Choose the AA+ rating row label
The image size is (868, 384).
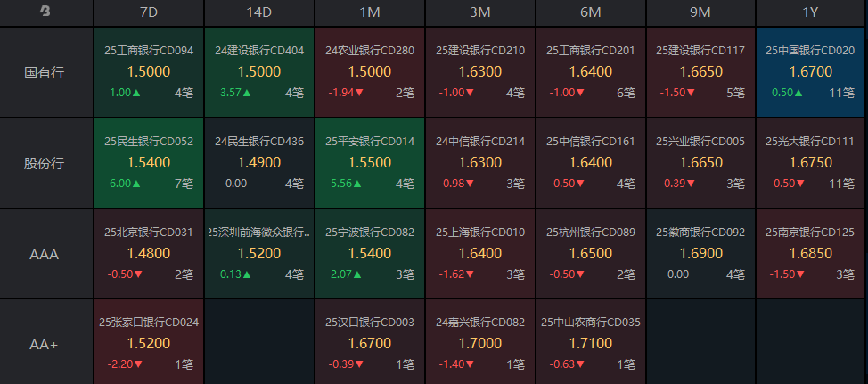[x=45, y=343]
